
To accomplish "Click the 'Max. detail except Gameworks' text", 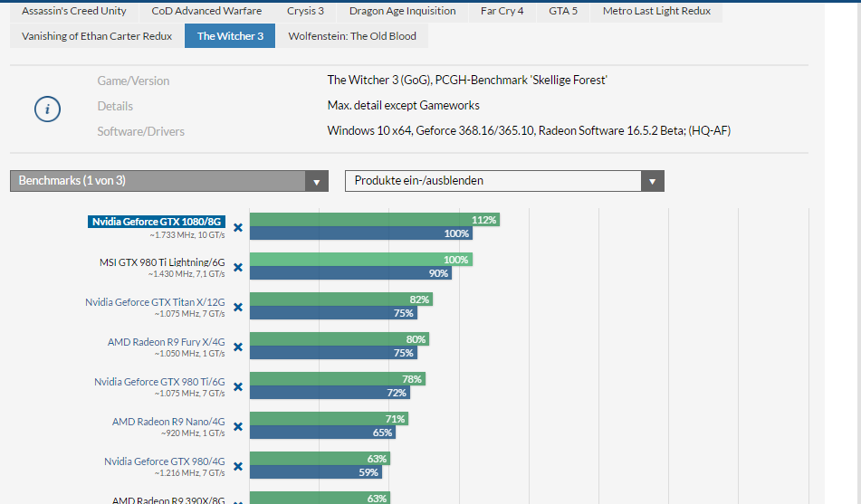I will click(x=404, y=105).
